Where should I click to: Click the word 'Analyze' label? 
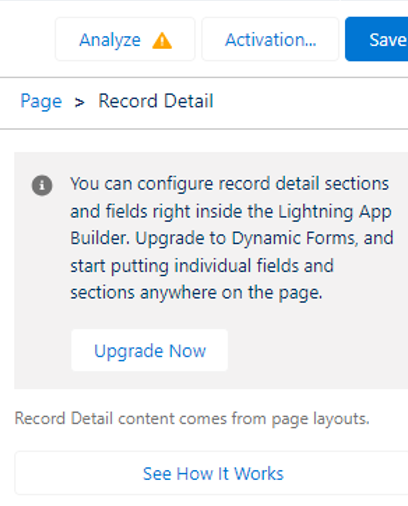point(110,41)
